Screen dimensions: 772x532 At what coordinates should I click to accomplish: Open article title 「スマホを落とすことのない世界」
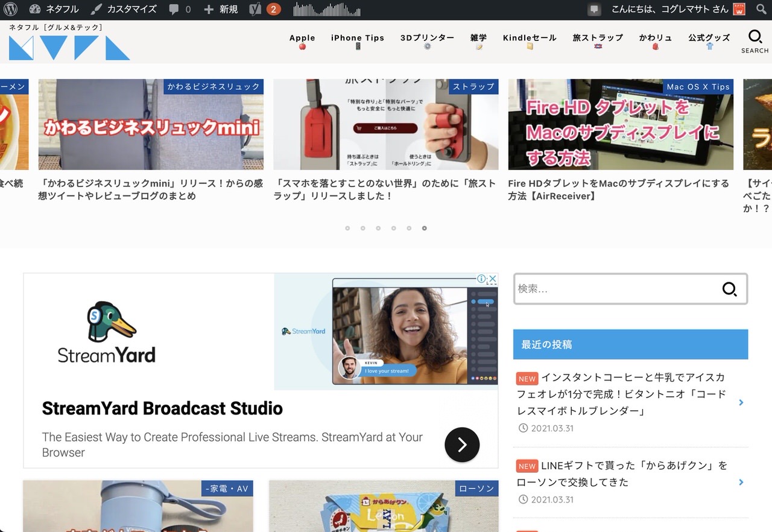point(385,189)
